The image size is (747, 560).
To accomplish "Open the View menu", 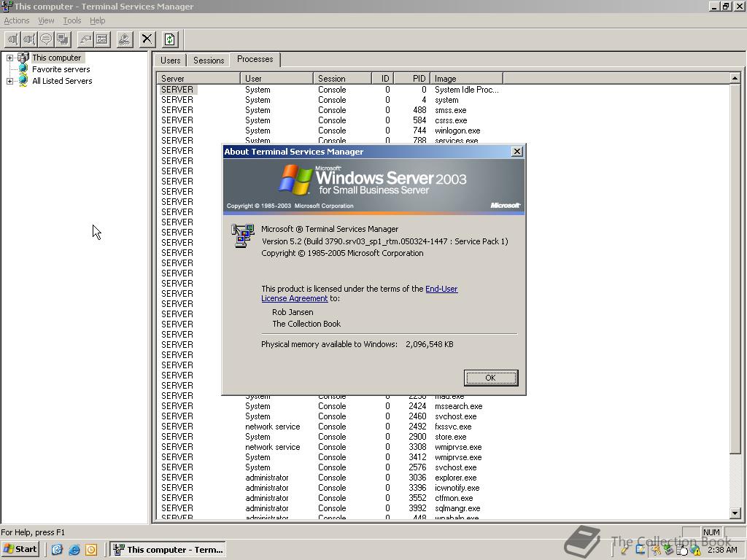I will 46,20.
